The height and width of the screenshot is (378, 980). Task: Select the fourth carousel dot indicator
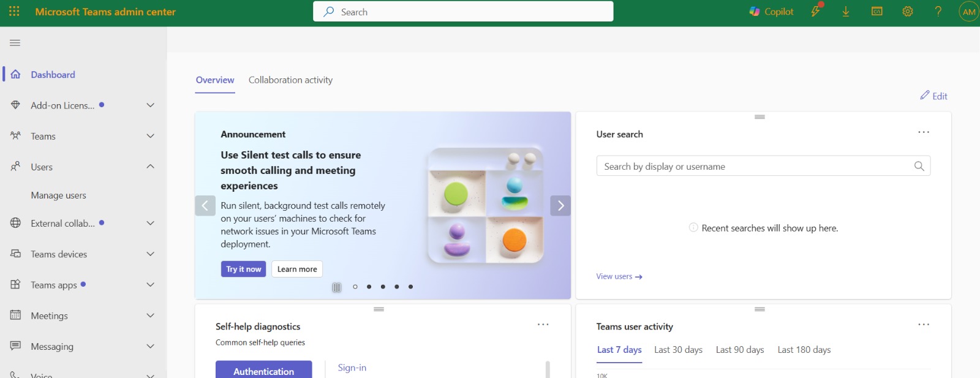click(x=397, y=287)
